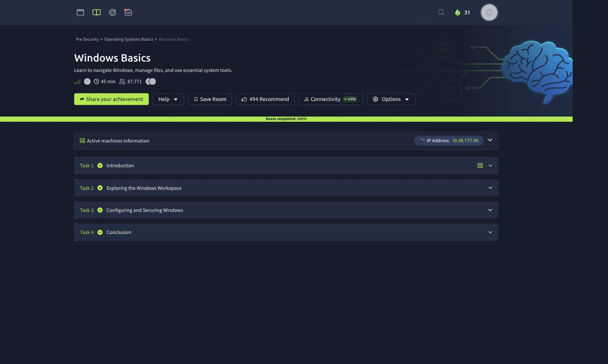Click the room creators avatar pair
Image resolution: width=608 pixels, height=364 pixels.
pos(150,81)
